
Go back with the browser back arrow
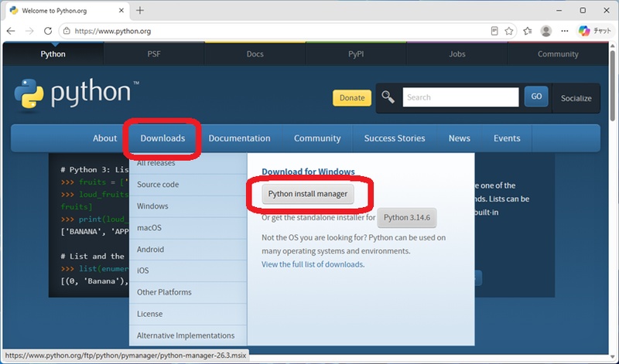[x=11, y=31]
